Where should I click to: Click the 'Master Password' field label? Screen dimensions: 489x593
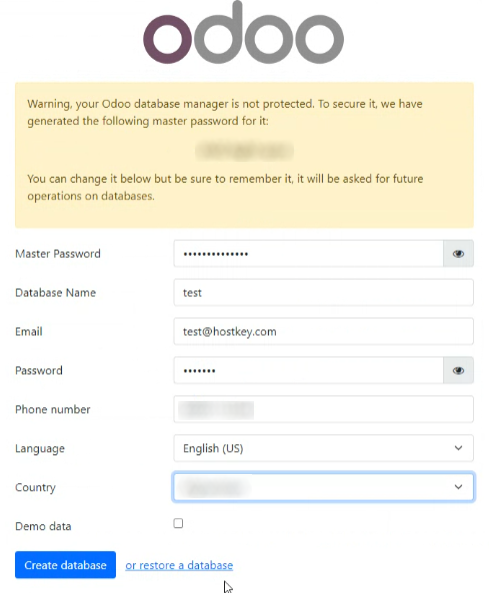coord(58,253)
